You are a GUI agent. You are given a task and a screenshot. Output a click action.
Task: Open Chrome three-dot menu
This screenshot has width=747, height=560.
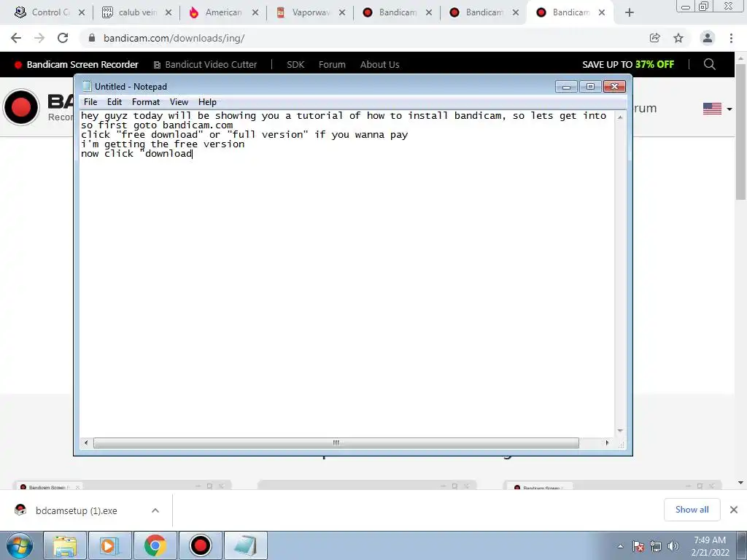(x=731, y=38)
